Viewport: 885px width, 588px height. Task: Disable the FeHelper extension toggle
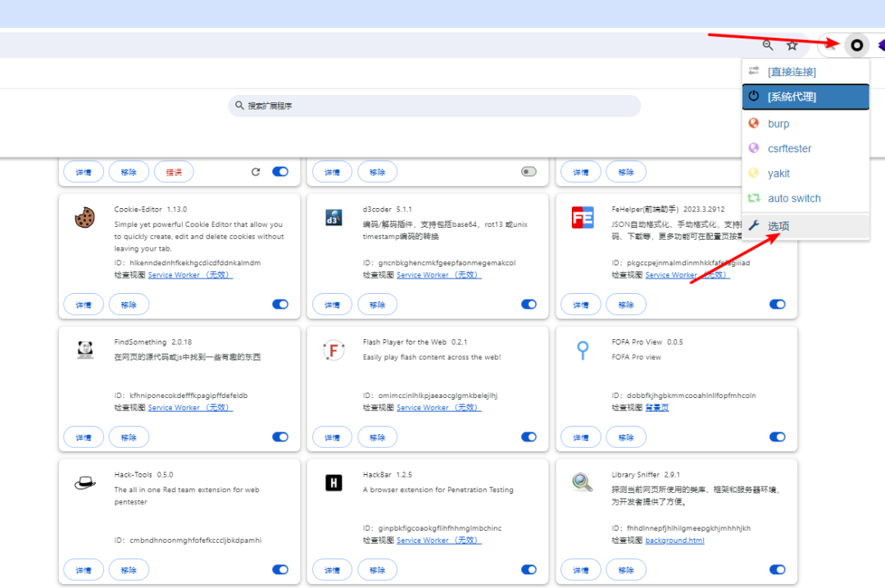pyautogui.click(x=777, y=304)
